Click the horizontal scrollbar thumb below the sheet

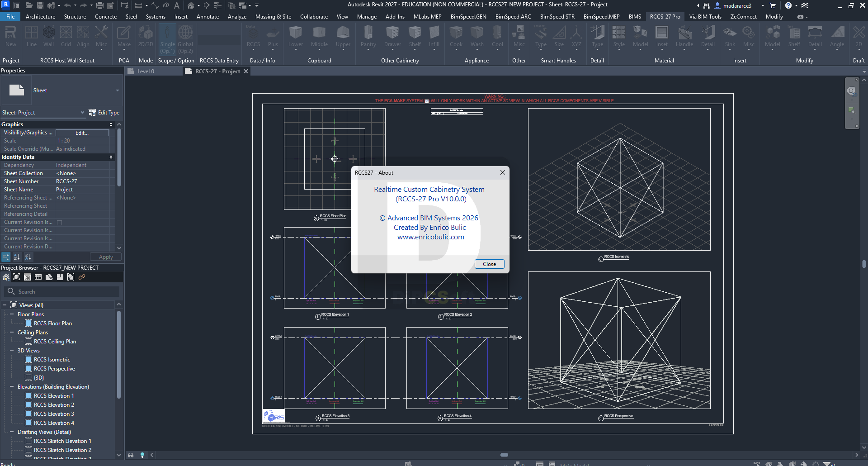[x=504, y=455]
